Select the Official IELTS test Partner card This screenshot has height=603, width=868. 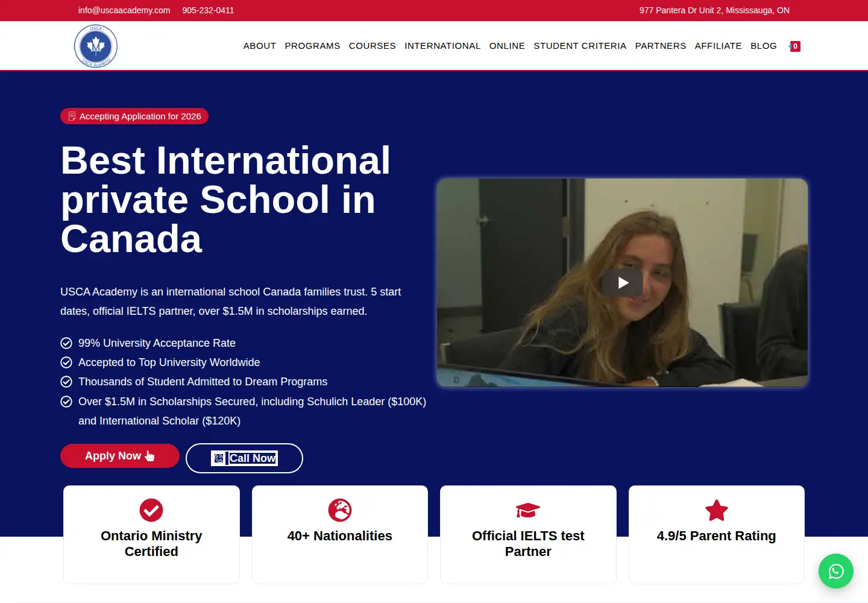528,534
